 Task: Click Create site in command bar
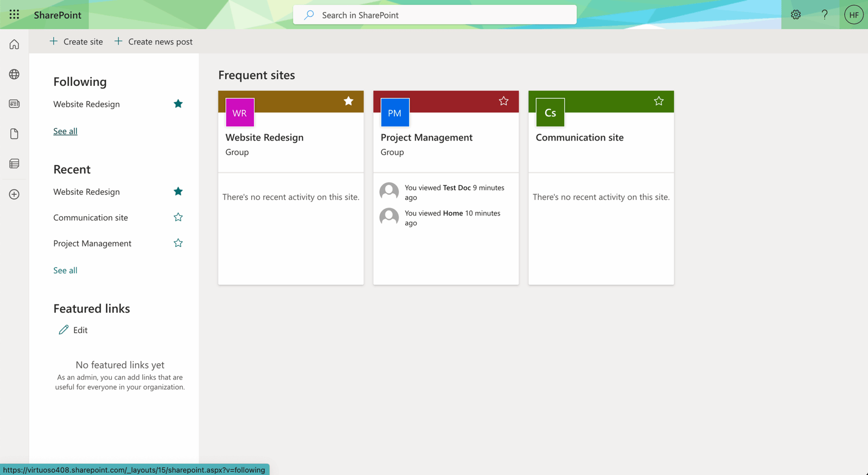tap(76, 41)
